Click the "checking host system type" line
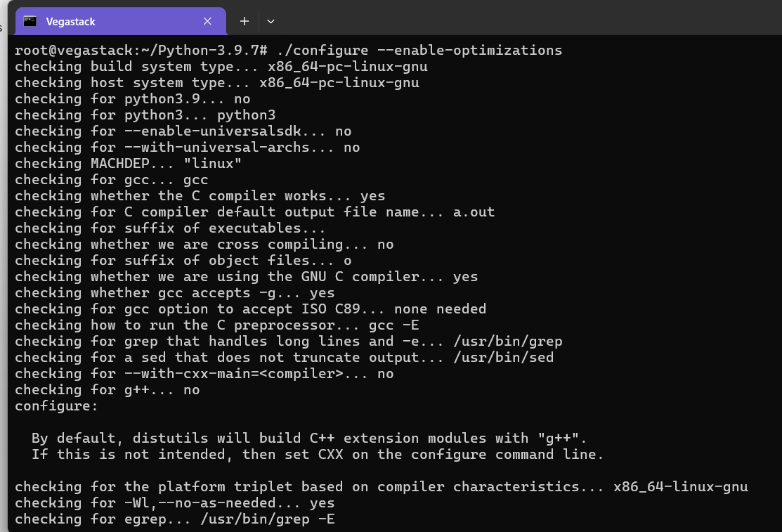The width and height of the screenshot is (782, 532). [216, 83]
